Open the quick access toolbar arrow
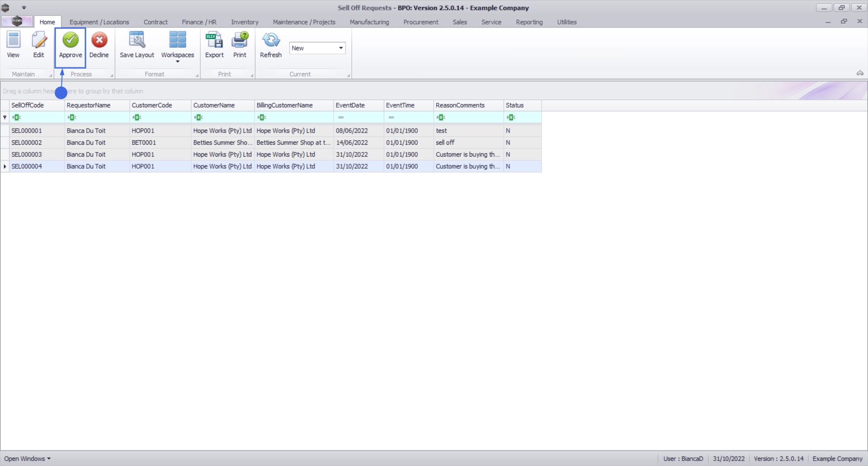 (24, 8)
